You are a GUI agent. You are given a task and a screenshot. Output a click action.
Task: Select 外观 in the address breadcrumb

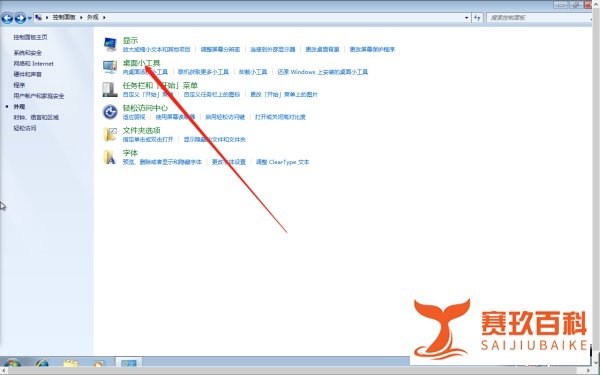93,17
